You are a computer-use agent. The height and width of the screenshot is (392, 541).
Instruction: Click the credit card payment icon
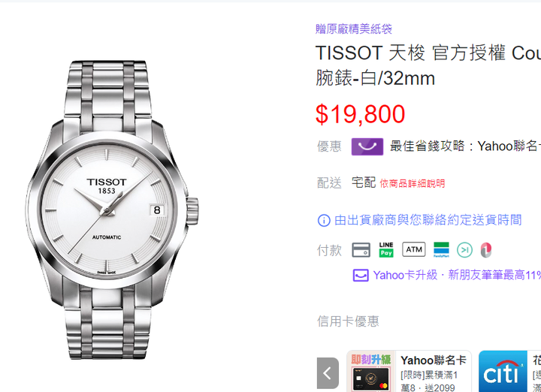point(361,249)
